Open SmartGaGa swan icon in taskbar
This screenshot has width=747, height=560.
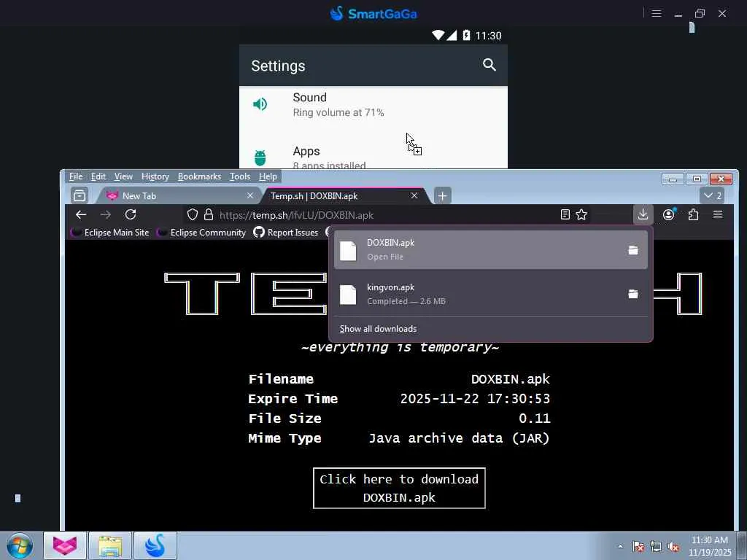(x=155, y=545)
